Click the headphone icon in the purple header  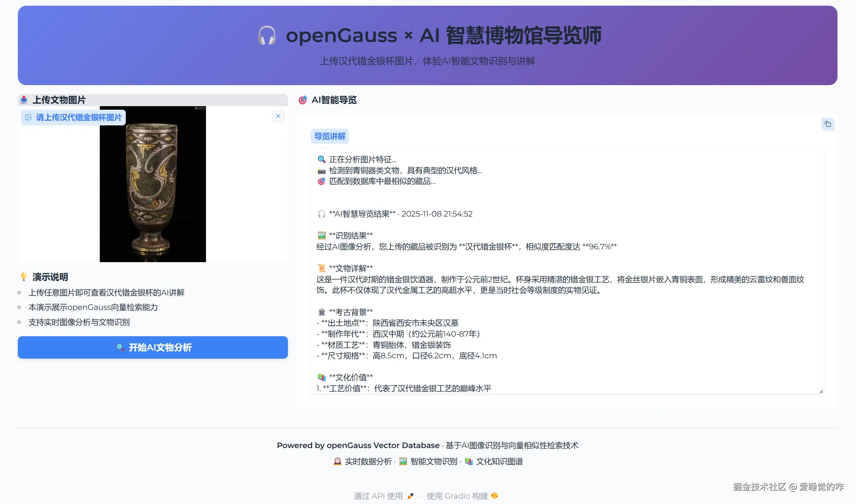(267, 35)
